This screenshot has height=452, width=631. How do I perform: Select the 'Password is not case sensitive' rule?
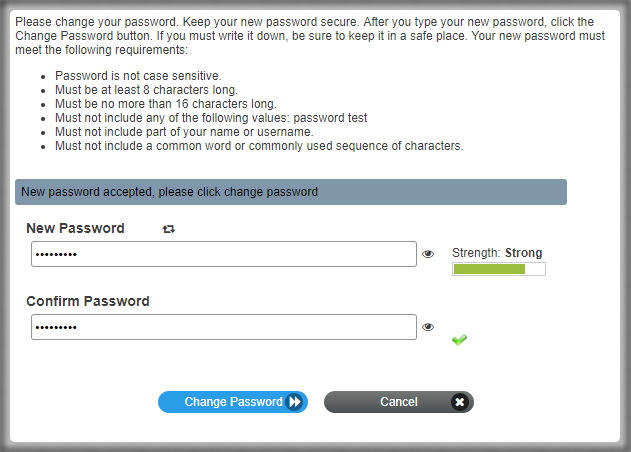(x=140, y=76)
